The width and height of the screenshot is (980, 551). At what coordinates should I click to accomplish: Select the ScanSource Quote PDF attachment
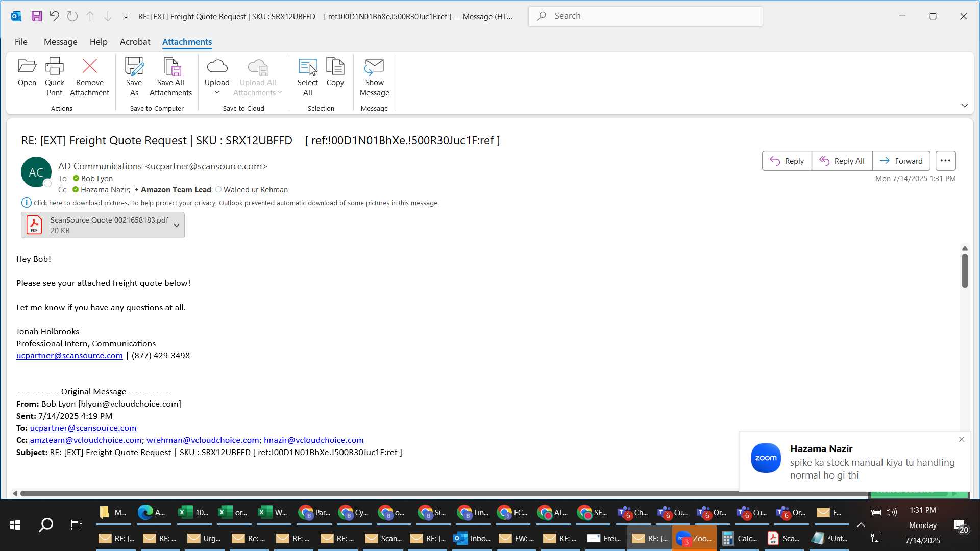point(103,225)
